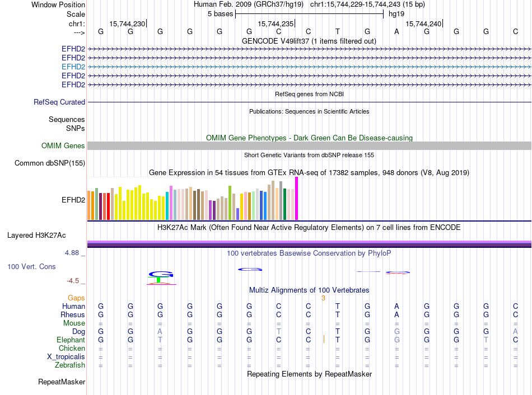Click the light blue EFHD2 transcript label
The height and width of the screenshot is (395, 532).
coord(73,67)
